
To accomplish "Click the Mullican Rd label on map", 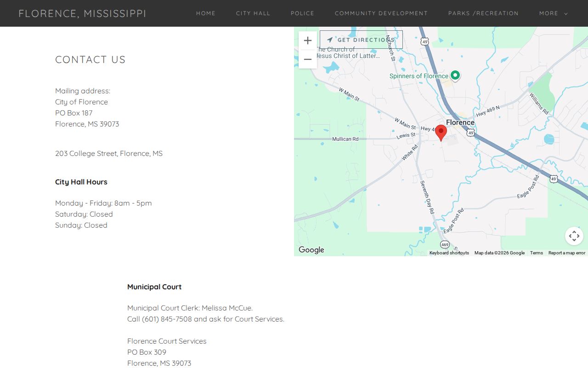I will [x=345, y=139].
